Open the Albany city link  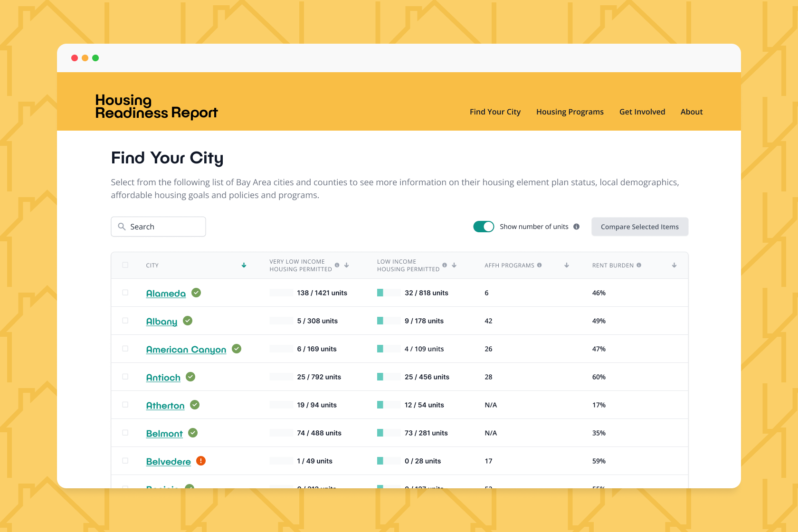click(161, 321)
